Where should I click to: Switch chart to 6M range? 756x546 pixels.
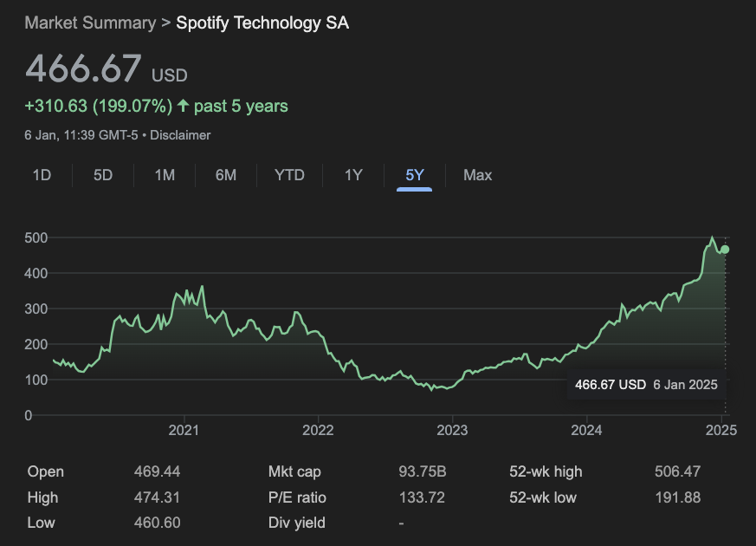coord(226,175)
